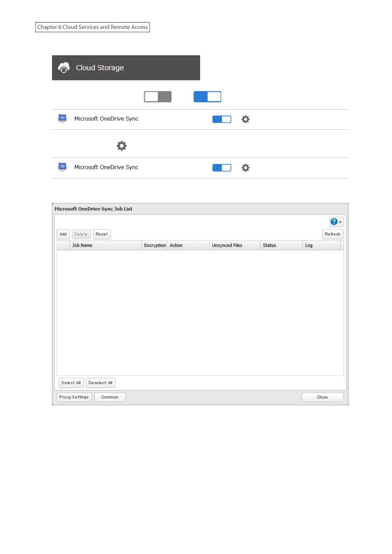Click the Status column header
The image size is (392, 554).
281,245
